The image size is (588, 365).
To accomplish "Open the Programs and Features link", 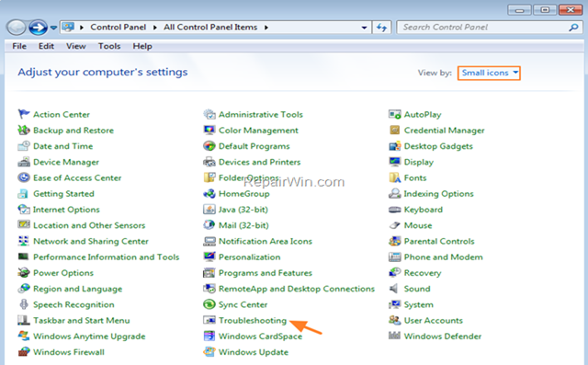I will coord(266,273).
